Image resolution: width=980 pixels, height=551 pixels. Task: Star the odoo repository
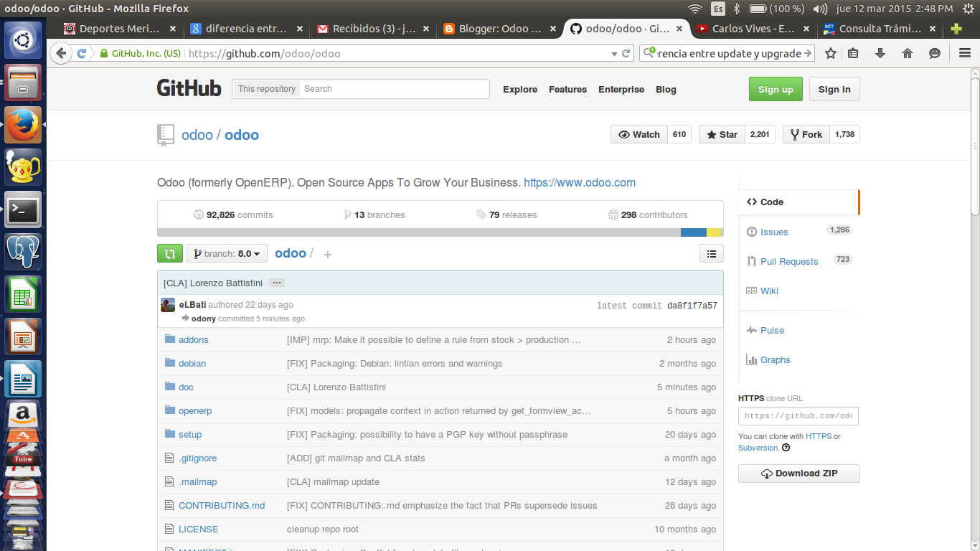point(722,134)
